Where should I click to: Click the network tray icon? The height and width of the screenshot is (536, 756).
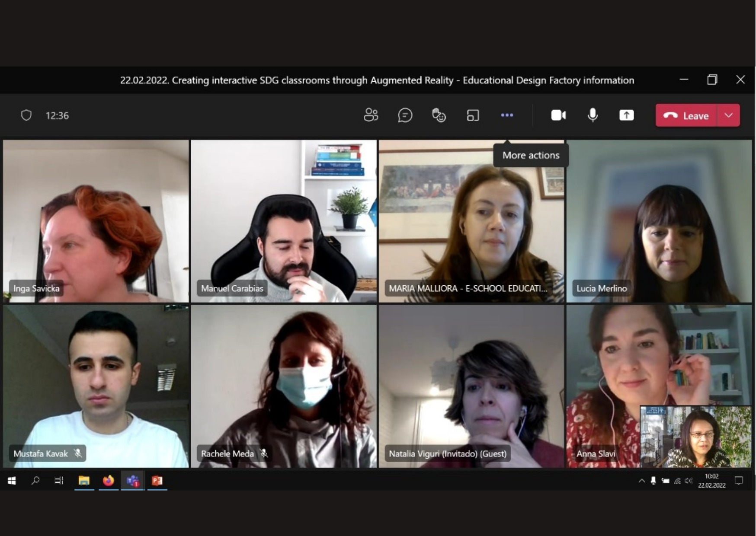coord(677,481)
